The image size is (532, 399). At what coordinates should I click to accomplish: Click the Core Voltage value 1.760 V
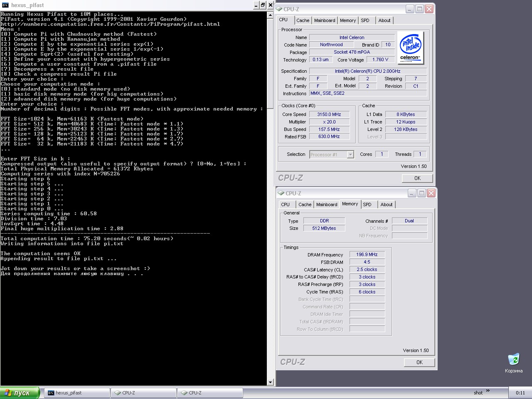coord(380,59)
